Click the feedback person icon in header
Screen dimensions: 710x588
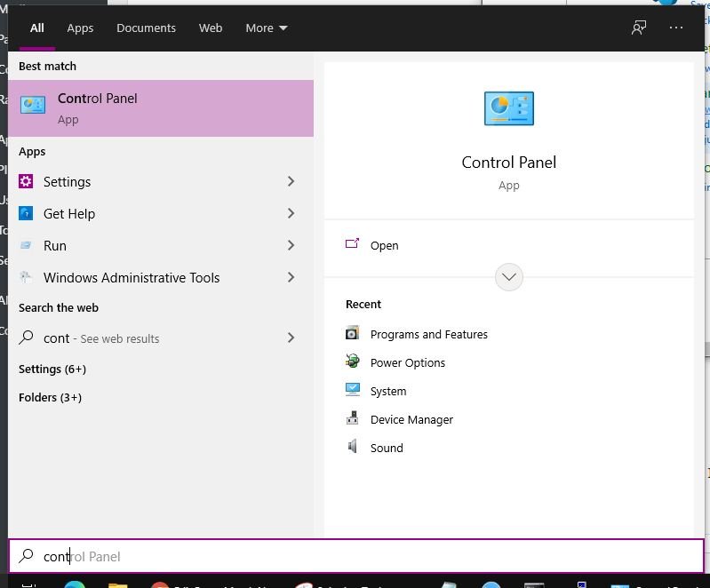pos(639,28)
